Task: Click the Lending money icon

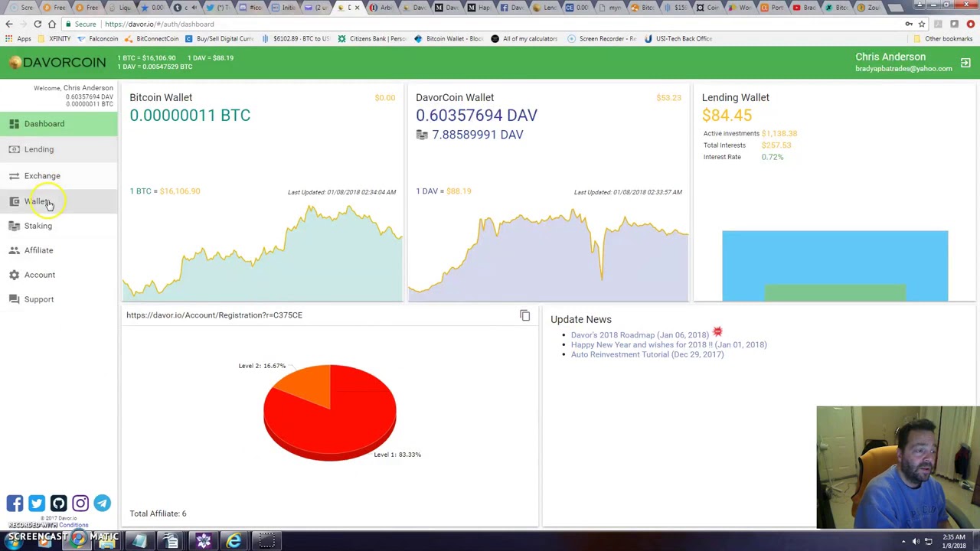Action: tap(14, 149)
